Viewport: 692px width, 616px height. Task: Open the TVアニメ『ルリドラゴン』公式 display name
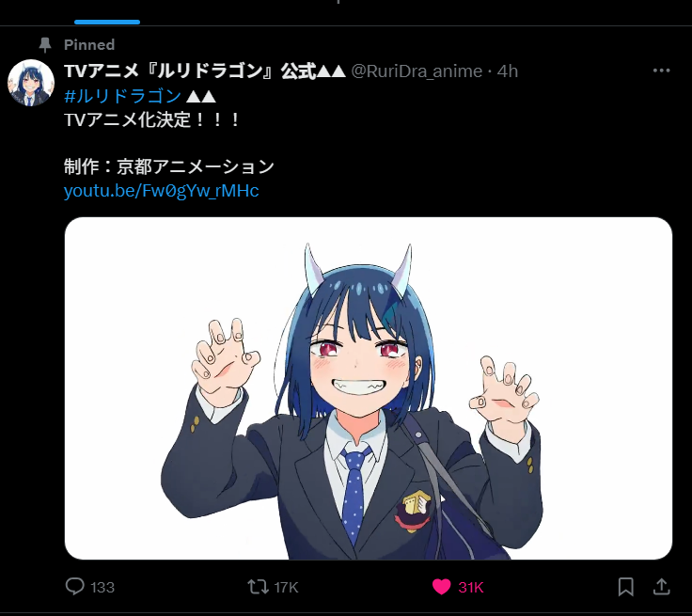pyautogui.click(x=204, y=71)
